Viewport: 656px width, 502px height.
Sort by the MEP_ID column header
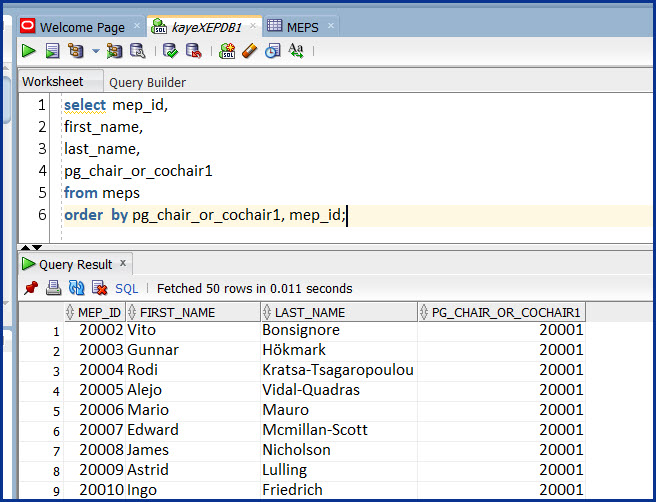pos(95,312)
